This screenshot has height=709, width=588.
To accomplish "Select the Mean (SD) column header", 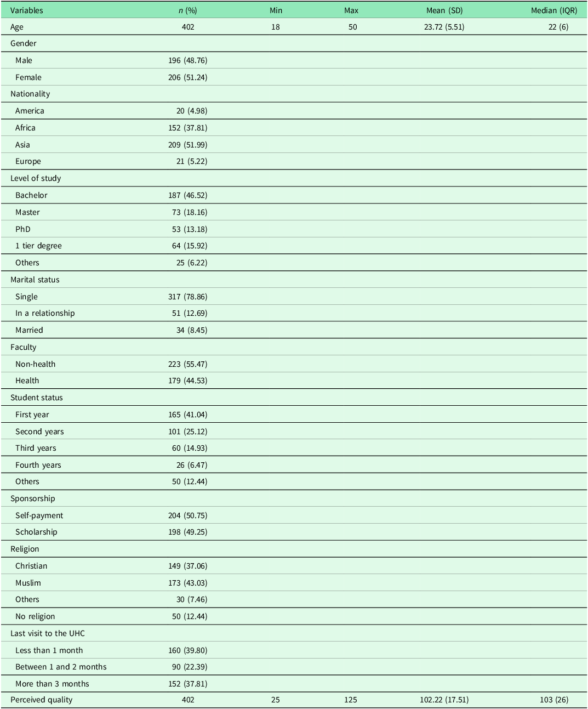I will pyautogui.click(x=444, y=10).
